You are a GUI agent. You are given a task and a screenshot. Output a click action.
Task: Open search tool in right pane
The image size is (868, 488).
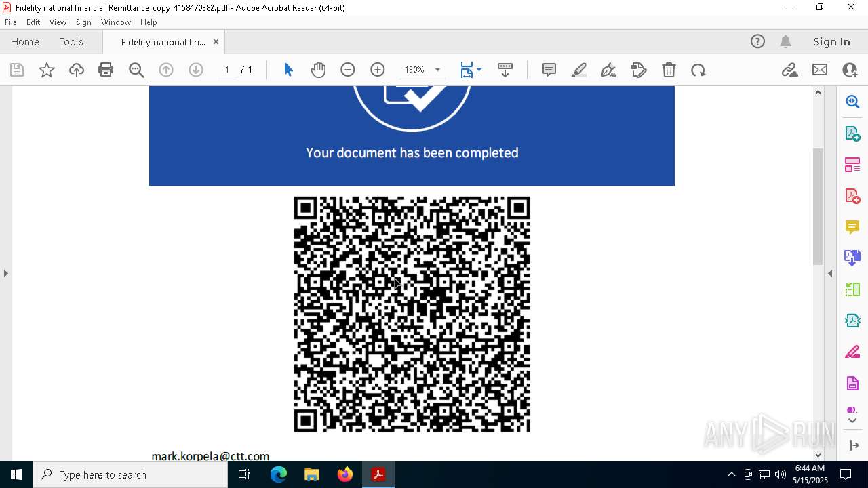852,102
